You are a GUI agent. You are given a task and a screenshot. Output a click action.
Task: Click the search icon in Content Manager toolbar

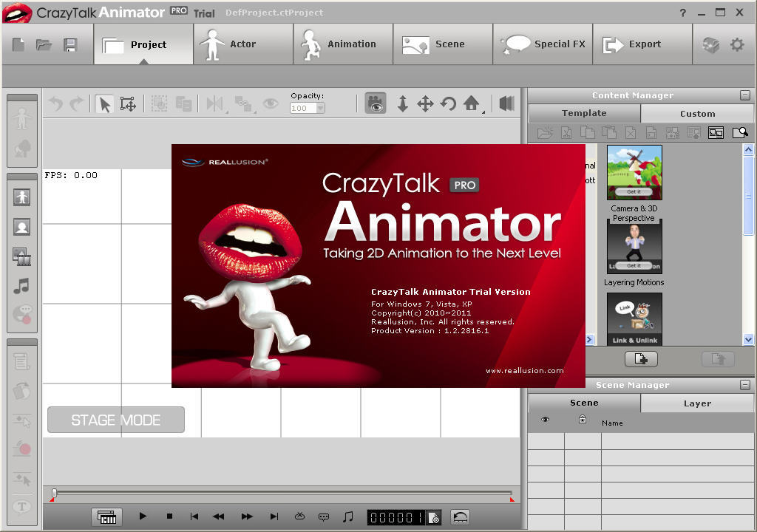740,133
